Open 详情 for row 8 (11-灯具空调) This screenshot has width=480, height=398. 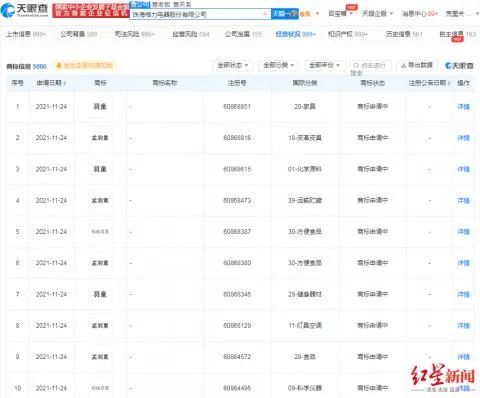463,326
